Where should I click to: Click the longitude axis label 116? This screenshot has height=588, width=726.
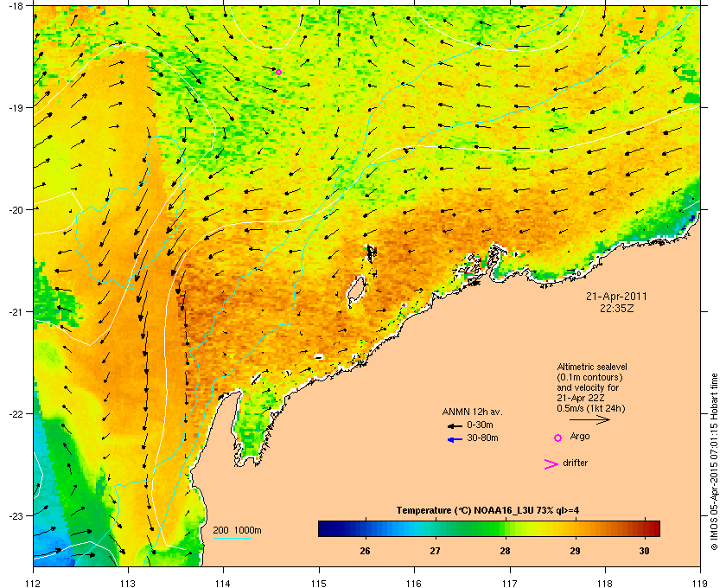tap(414, 583)
